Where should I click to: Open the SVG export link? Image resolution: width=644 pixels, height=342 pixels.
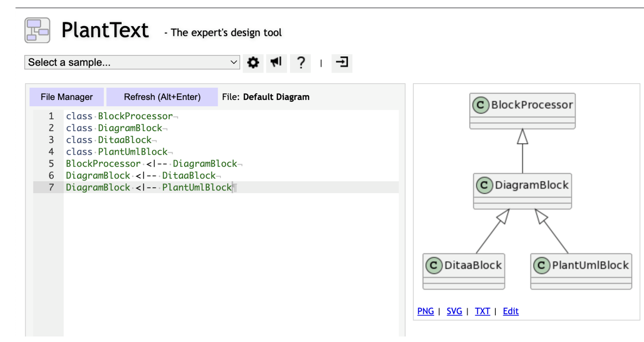pyautogui.click(x=454, y=311)
